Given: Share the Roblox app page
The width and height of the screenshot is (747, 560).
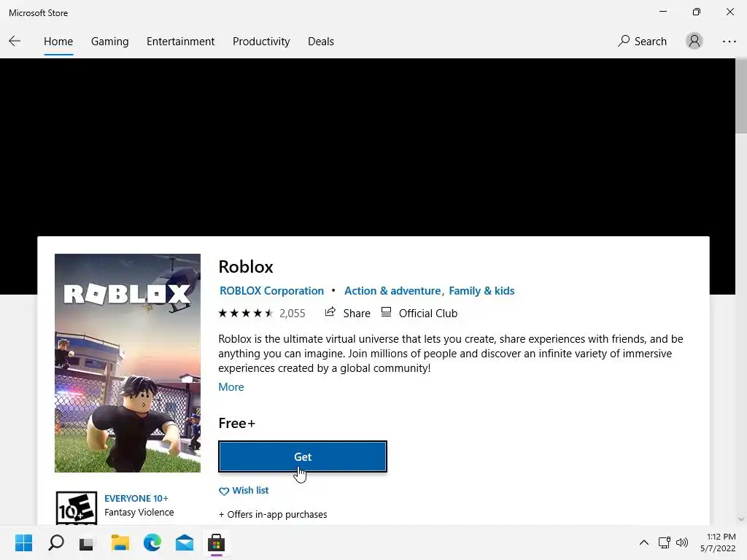Looking at the screenshot, I should point(347,313).
